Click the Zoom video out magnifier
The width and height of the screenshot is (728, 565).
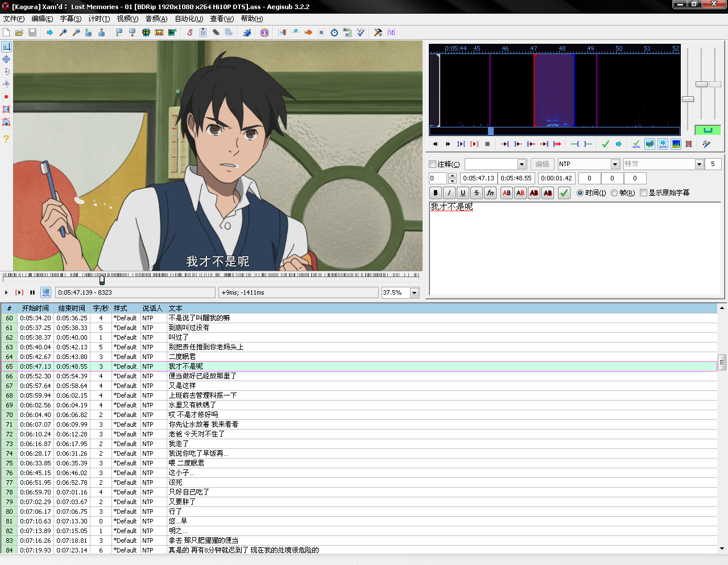[76, 32]
